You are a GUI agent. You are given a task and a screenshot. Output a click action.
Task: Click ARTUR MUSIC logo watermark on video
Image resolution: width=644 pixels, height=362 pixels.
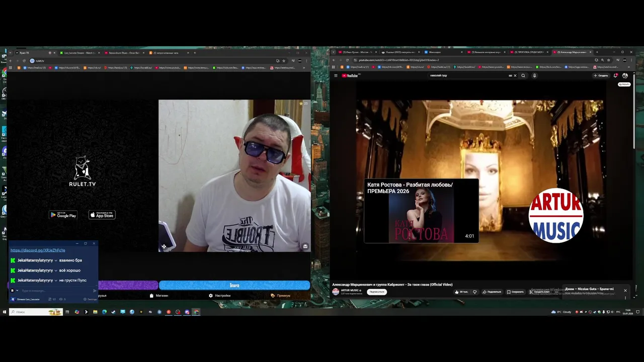(555, 215)
